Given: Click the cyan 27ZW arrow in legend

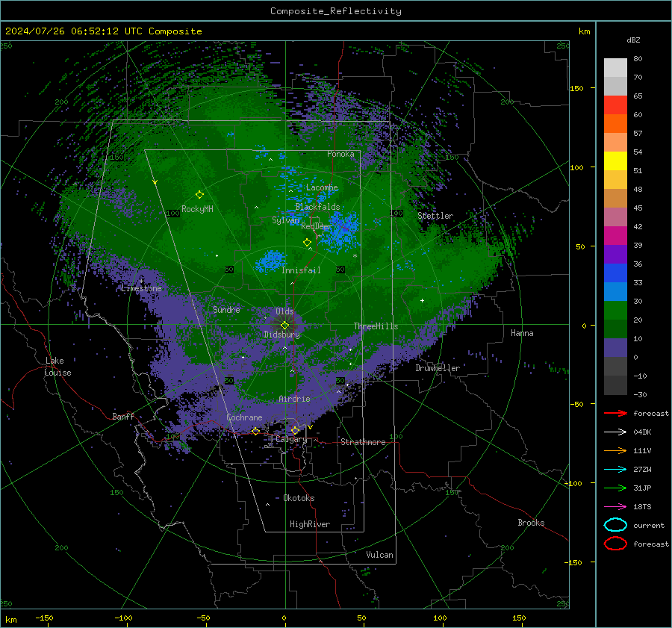Looking at the screenshot, I should pyautogui.click(x=615, y=470).
